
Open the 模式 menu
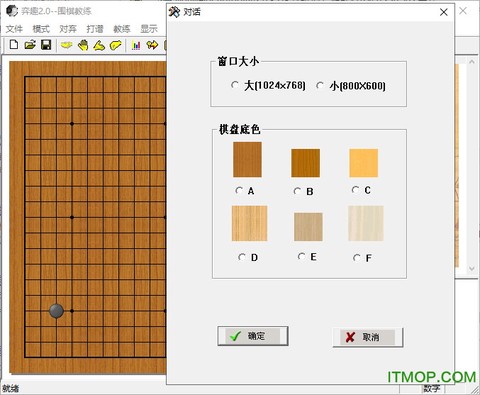pos(41,29)
